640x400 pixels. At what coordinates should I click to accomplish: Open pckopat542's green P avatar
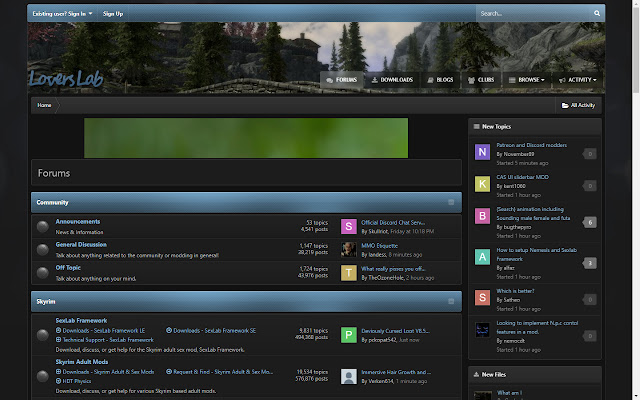349,335
